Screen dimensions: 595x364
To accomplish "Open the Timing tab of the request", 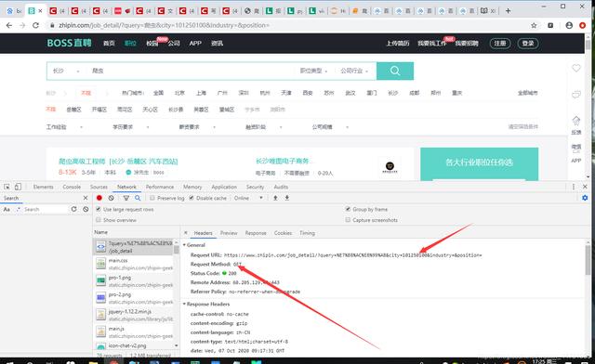I will pyautogui.click(x=307, y=233).
